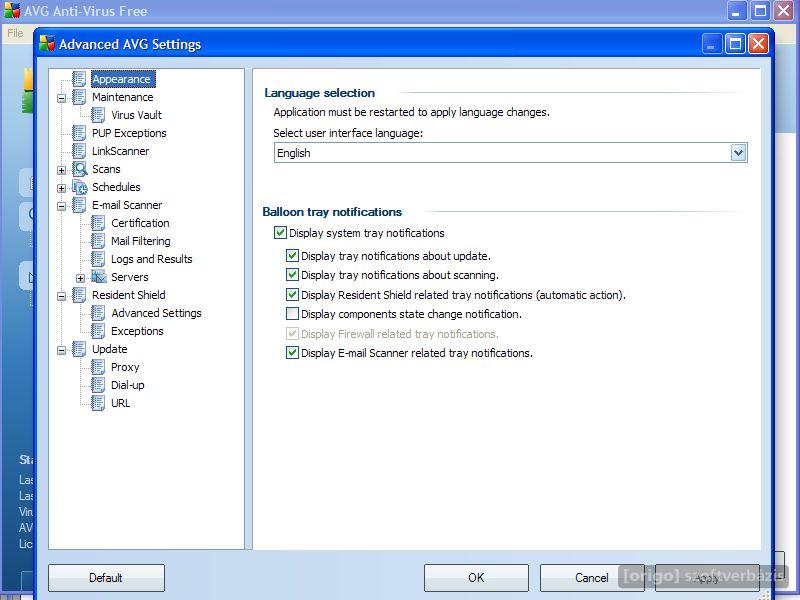Click the Exceptions page icon under Resident Shield
800x600 pixels.
tap(98, 331)
